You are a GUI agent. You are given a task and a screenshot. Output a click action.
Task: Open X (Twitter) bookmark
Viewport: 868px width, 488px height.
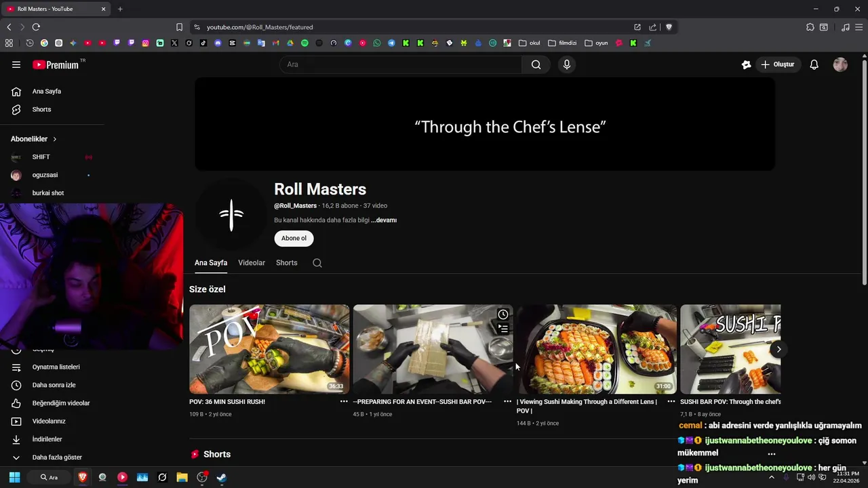click(x=174, y=43)
